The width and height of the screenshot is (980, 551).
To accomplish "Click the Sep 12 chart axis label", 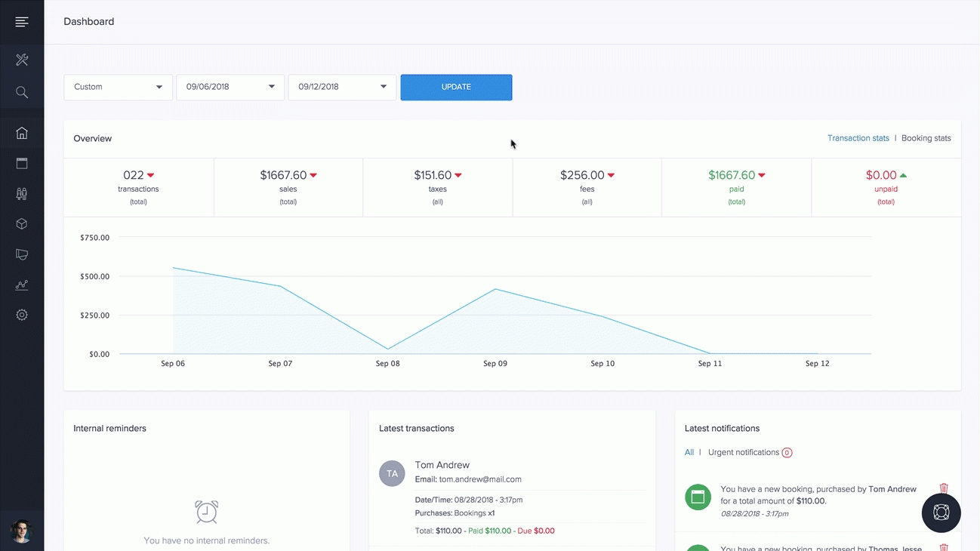I will (818, 364).
